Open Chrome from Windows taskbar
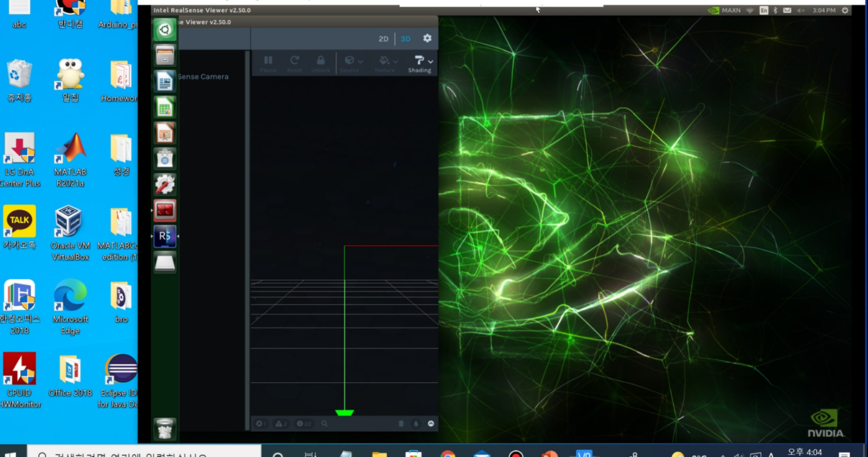This screenshot has height=457, width=868. pyautogui.click(x=448, y=453)
